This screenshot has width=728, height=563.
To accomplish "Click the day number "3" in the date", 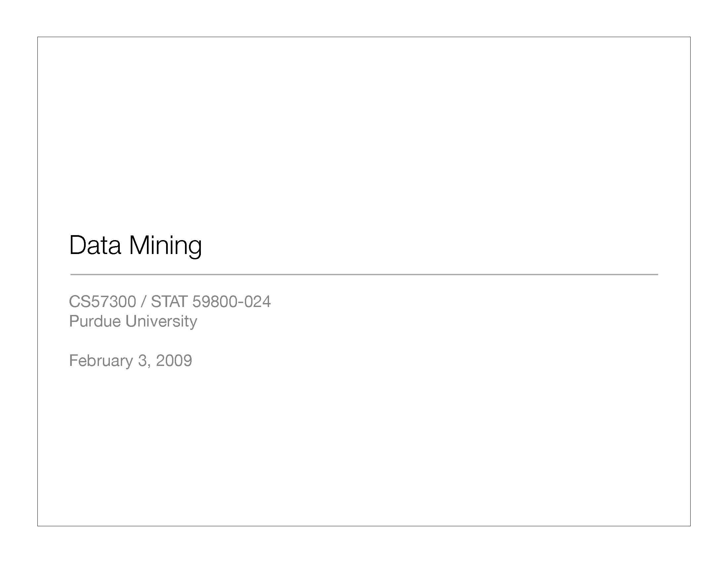I will pos(142,361).
